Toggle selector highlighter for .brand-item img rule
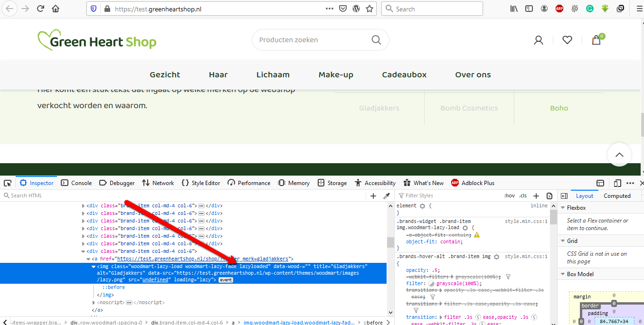The height and width of the screenshot is (325, 644). click(x=497, y=257)
